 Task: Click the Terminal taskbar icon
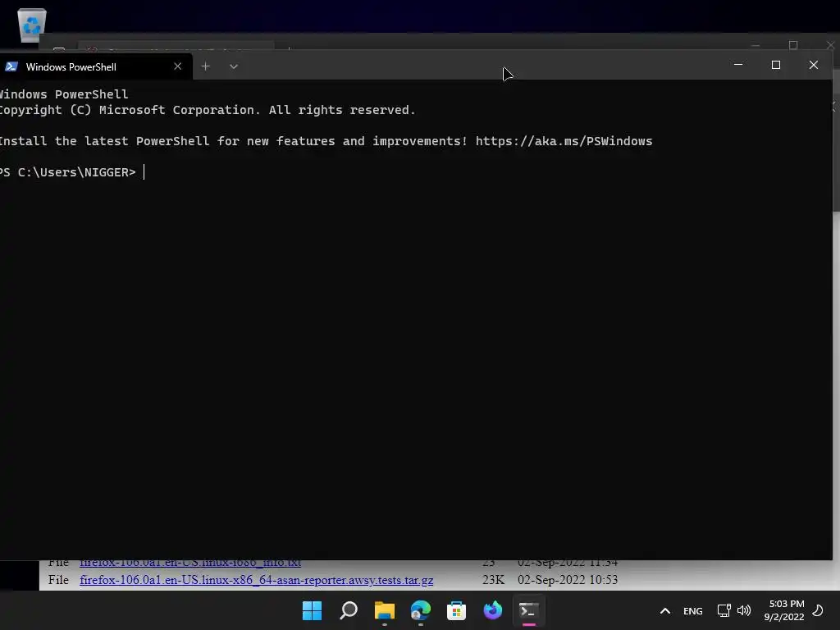point(529,610)
